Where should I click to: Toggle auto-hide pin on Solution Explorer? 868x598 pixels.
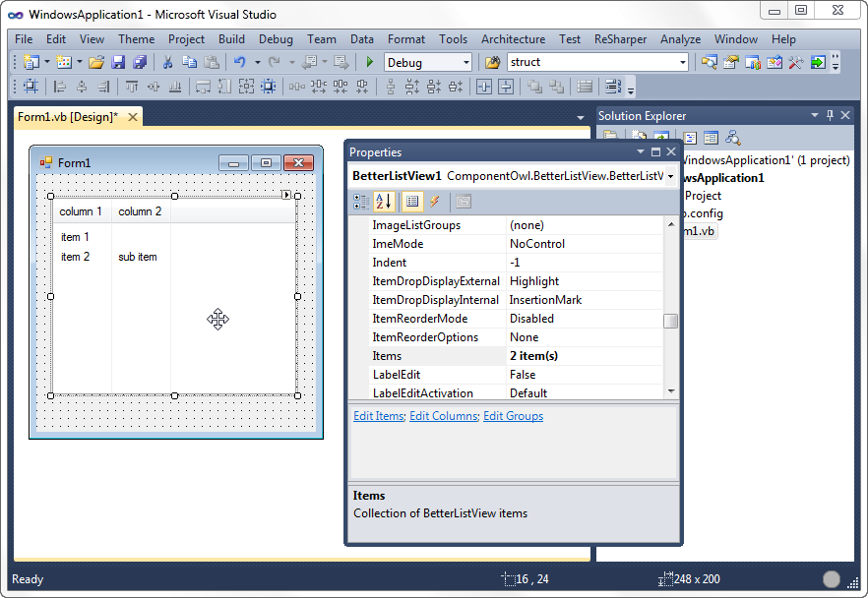click(830, 115)
